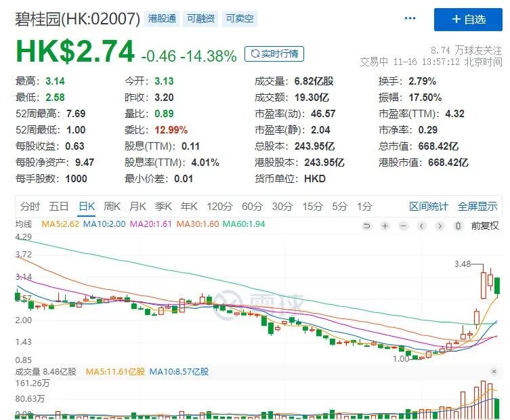Select the 季K chart tab
This screenshot has height=420, width=510.
tap(163, 206)
